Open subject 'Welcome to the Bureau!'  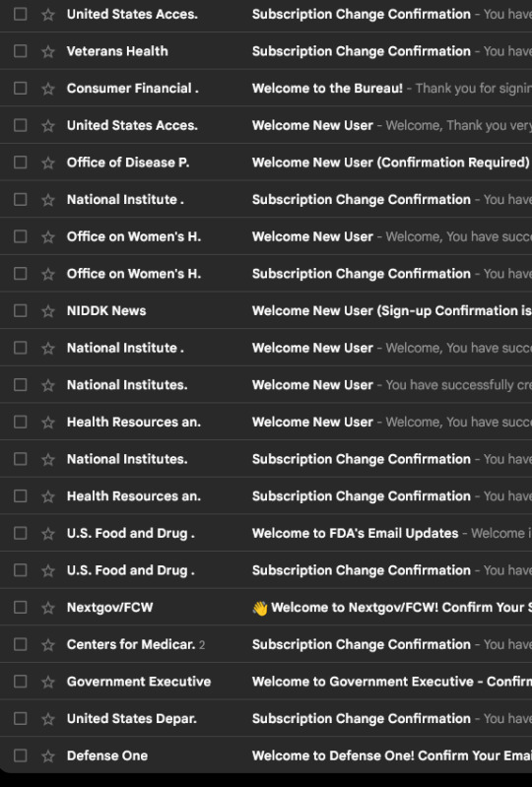click(327, 89)
